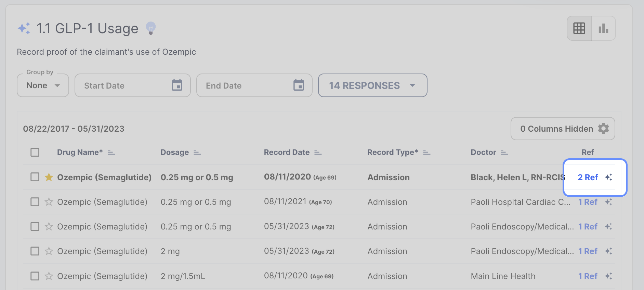Open the Group by None dropdown
Image resolution: width=644 pixels, height=290 pixels.
click(43, 85)
